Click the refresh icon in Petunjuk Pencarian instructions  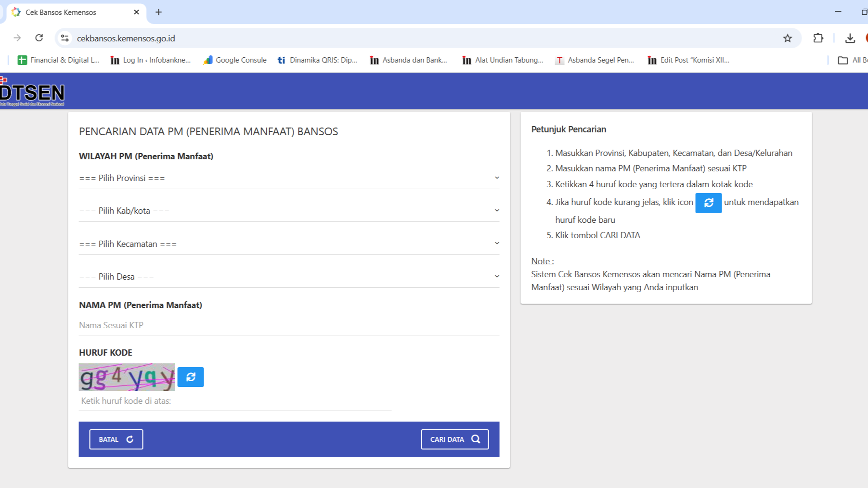[x=708, y=203]
